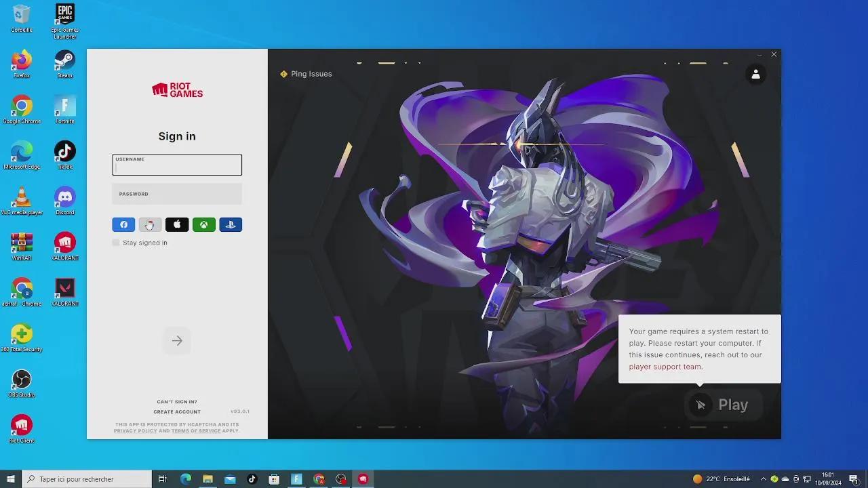
Task: Select the Discord desktop icon
Action: (x=65, y=201)
